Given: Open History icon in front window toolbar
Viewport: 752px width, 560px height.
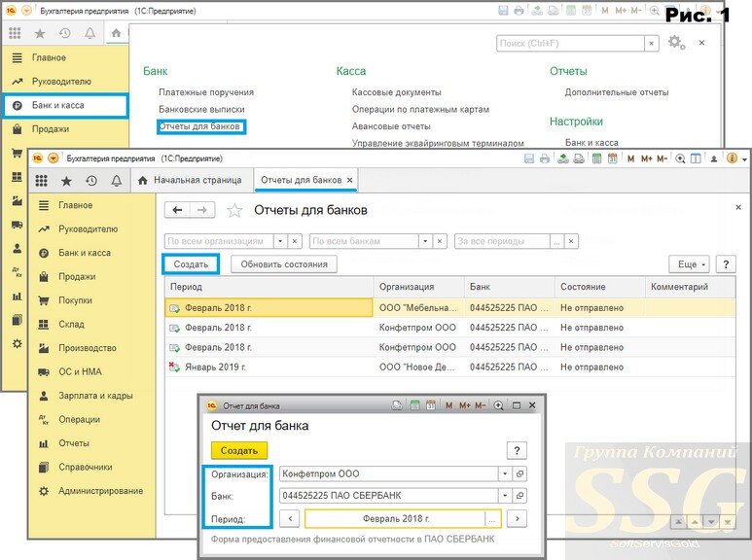Looking at the screenshot, I should 91,181.
